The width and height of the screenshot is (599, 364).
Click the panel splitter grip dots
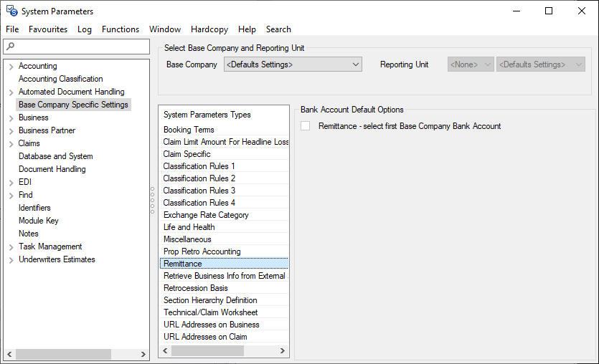pos(152,201)
